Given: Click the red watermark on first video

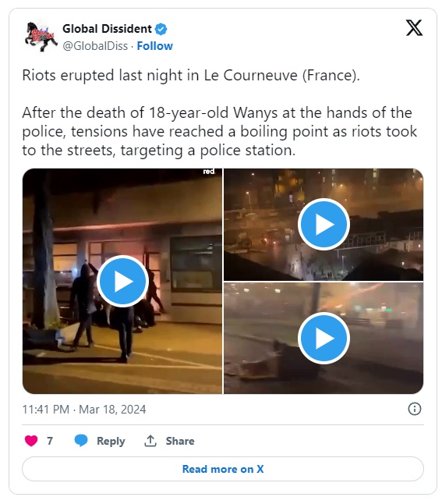Looking at the screenshot, I should [x=209, y=172].
